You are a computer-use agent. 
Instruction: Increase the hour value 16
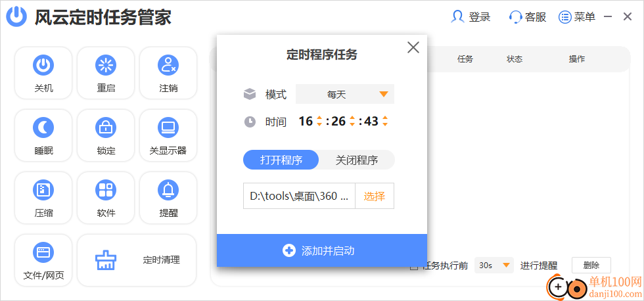coord(319,119)
